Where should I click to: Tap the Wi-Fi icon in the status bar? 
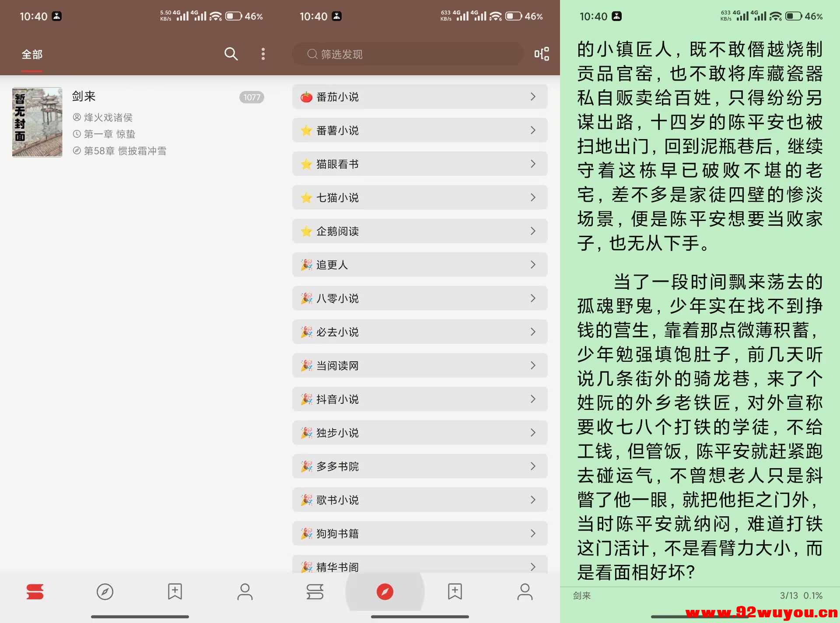[x=215, y=16]
